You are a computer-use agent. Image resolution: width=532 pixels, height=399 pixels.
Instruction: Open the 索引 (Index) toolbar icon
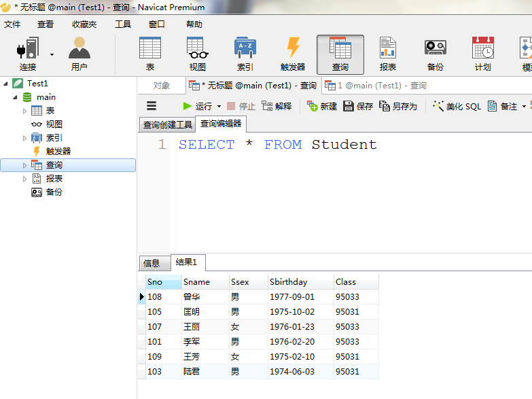pyautogui.click(x=245, y=54)
